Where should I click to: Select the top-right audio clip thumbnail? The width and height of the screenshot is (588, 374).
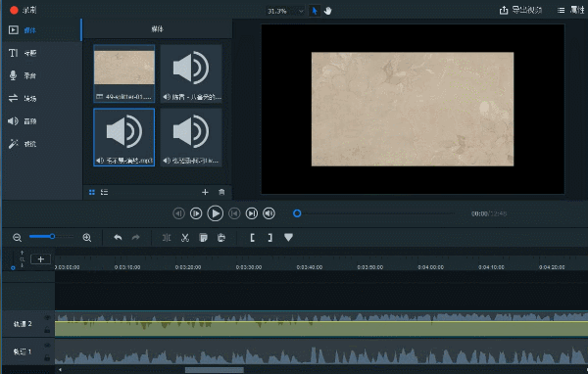(x=191, y=73)
